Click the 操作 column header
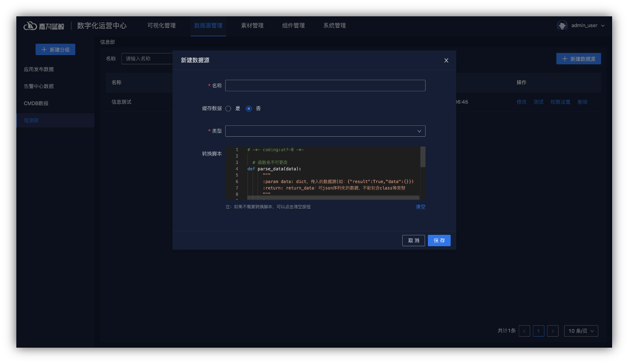The height and width of the screenshot is (364, 629). pos(522,82)
